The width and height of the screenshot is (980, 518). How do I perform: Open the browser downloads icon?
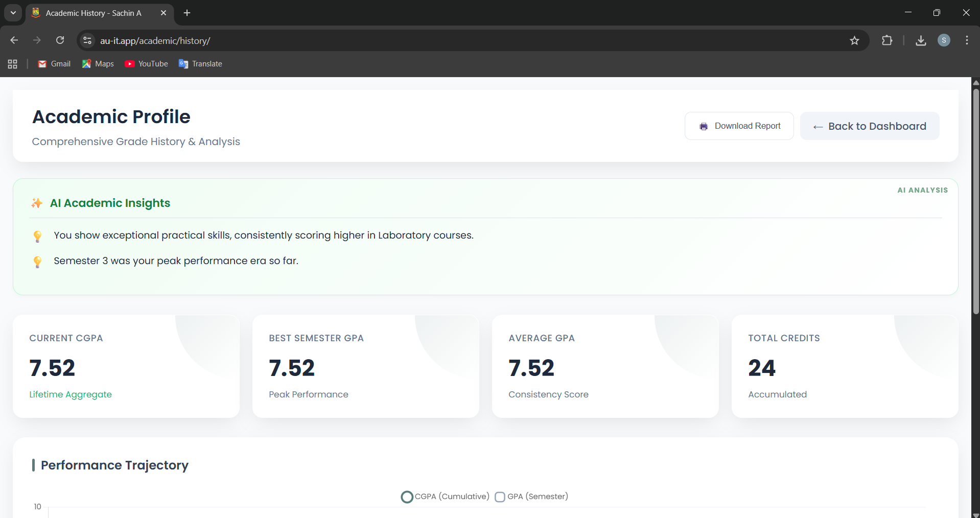pos(921,40)
